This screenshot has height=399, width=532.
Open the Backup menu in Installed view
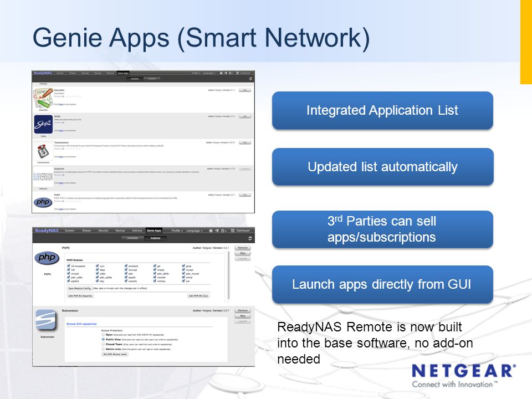120,231
